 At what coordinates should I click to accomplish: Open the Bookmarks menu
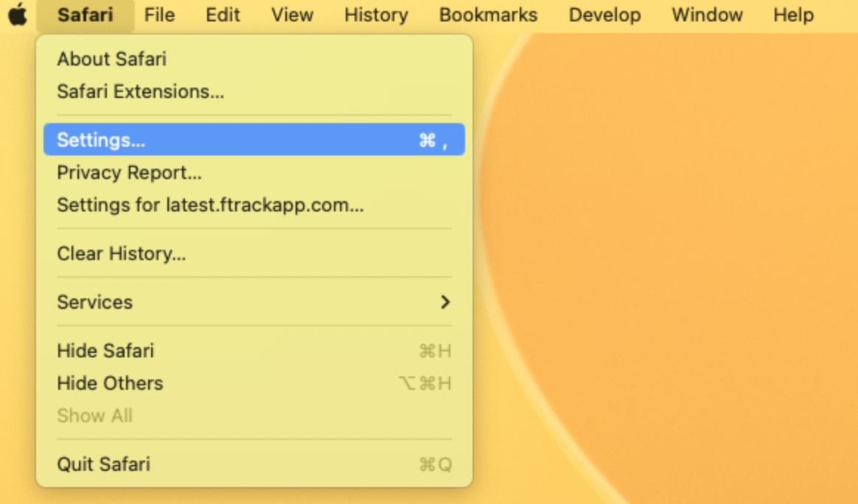click(x=488, y=15)
